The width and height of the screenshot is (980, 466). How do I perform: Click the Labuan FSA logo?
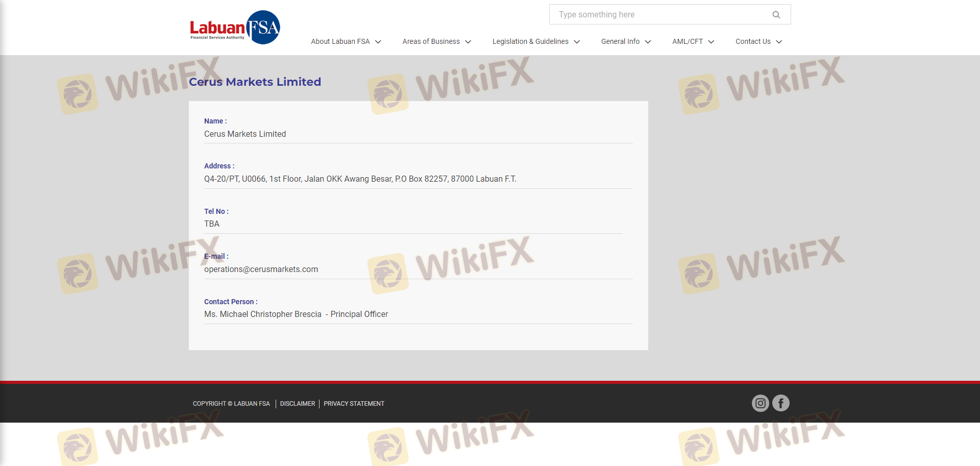click(235, 27)
